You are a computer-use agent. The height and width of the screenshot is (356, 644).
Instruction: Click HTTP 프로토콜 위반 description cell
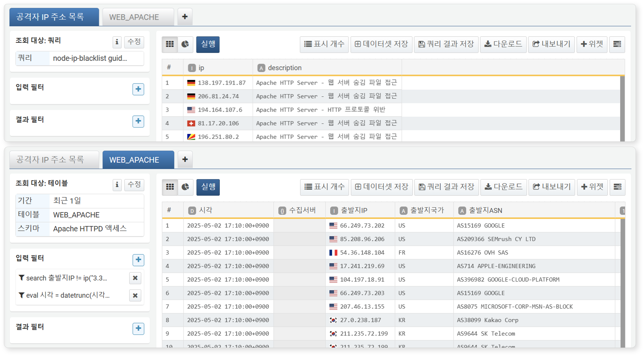coord(327,110)
